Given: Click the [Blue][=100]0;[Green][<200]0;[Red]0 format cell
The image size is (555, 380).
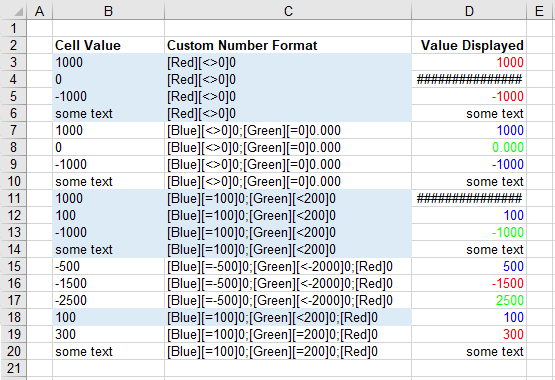Looking at the screenshot, I should coord(288,317).
